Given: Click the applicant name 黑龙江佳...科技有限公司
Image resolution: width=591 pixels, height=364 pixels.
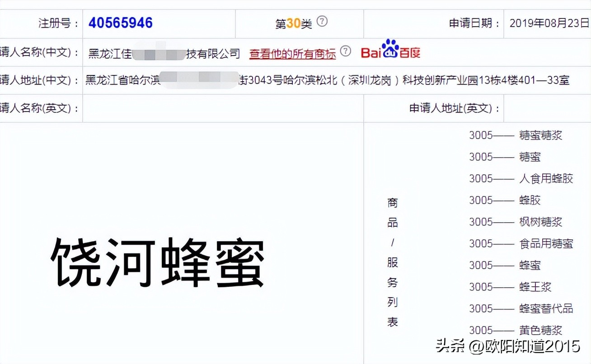Looking at the screenshot, I should click(x=163, y=52).
